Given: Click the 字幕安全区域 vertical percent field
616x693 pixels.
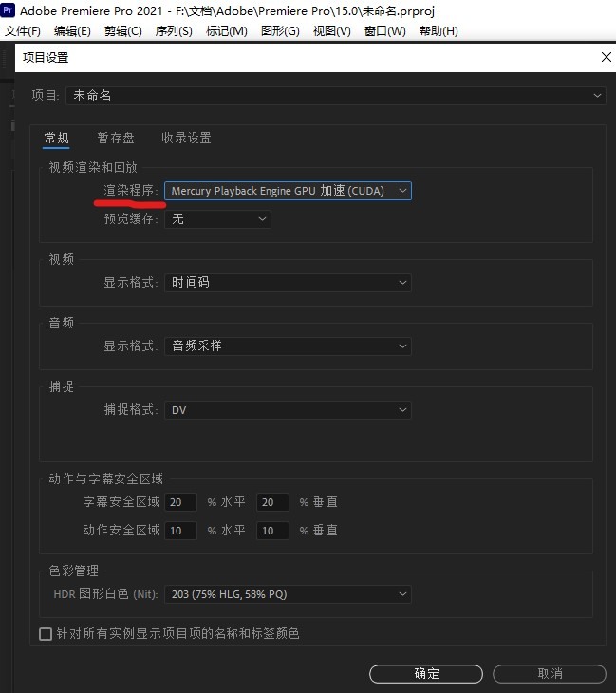Looking at the screenshot, I should (272, 502).
